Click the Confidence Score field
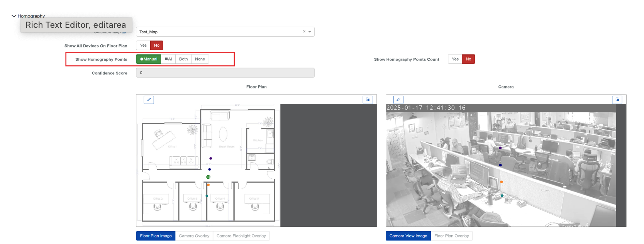 pyautogui.click(x=225, y=73)
